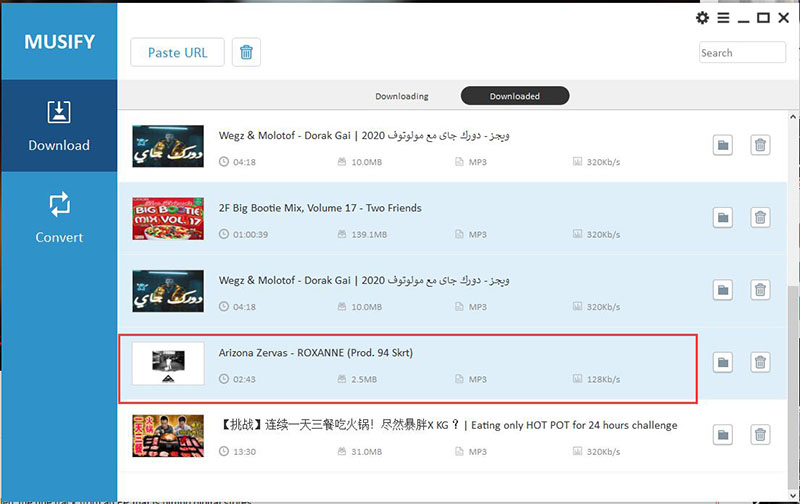The width and height of the screenshot is (800, 504).
Task: Click the HOT POT challenge thumbnail
Action: pyautogui.click(x=168, y=436)
